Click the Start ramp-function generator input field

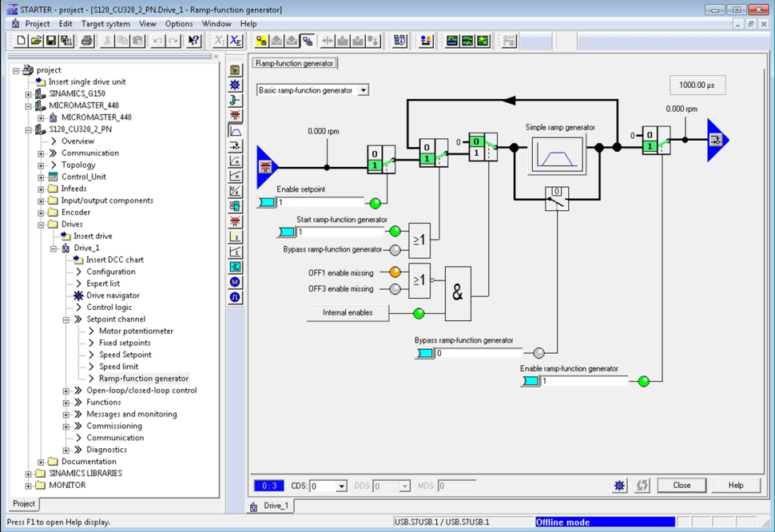(340, 232)
